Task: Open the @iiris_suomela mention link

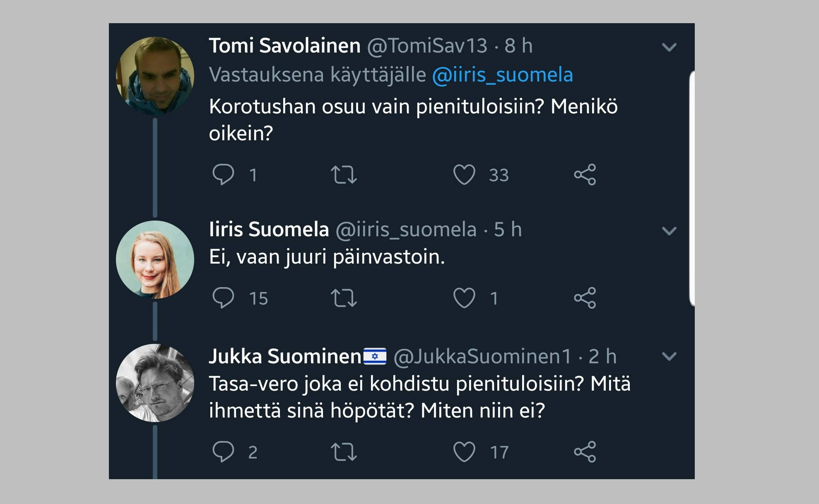Action: tap(503, 75)
